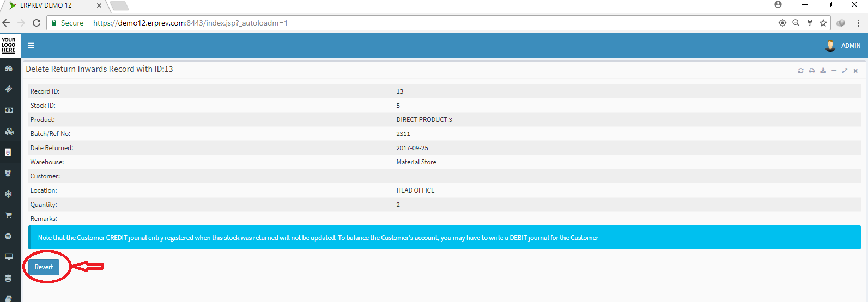Open the ticket/tag sidebar icon
The width and height of the screenshot is (868, 302).
[x=9, y=89]
